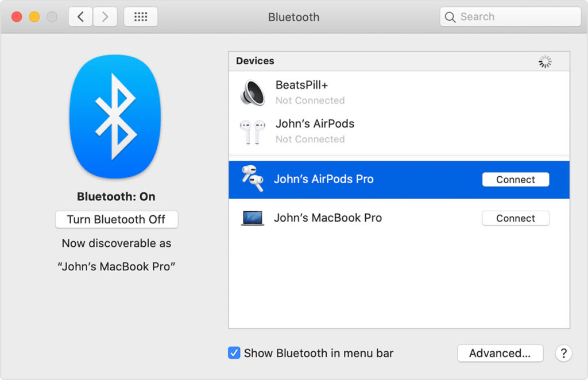Open the Advanced options

click(500, 353)
